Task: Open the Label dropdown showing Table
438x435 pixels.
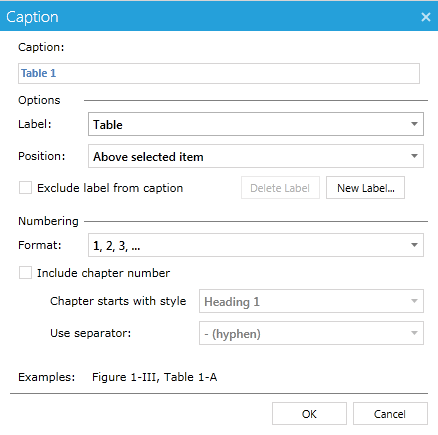Action: pyautogui.click(x=256, y=124)
